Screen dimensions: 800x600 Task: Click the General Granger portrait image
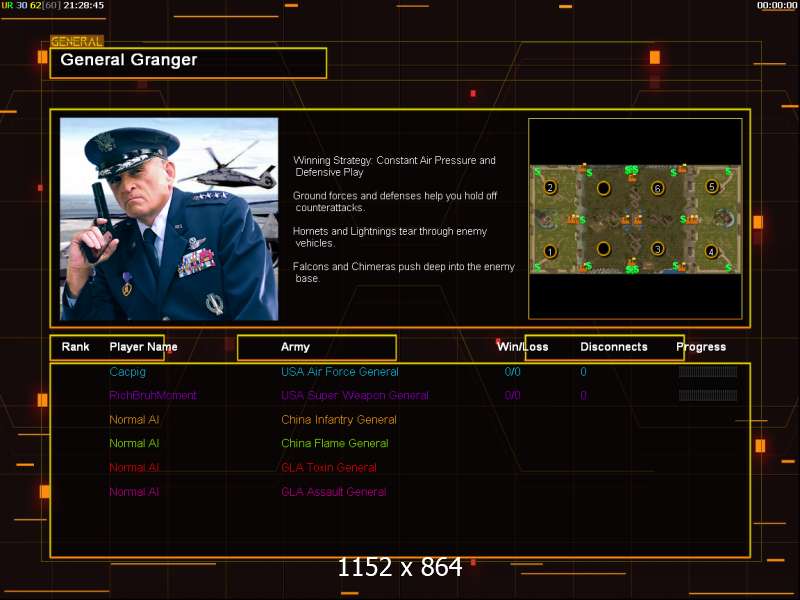pyautogui.click(x=169, y=219)
